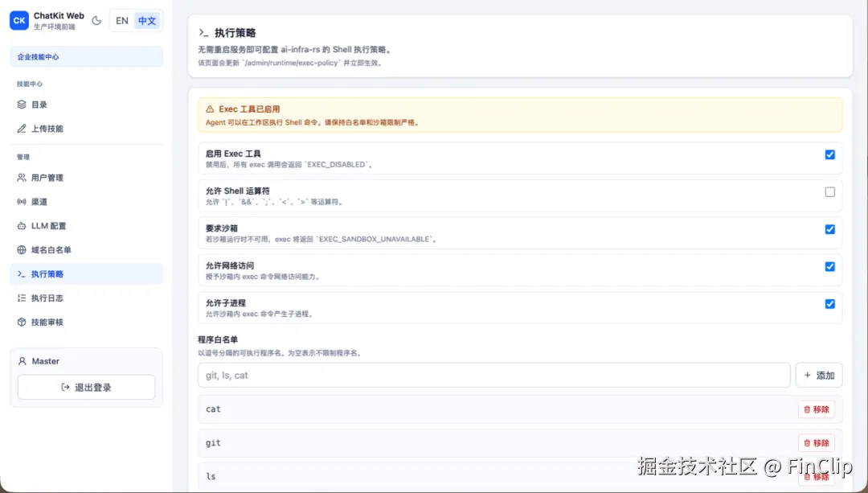This screenshot has height=493, width=868.
Task: Click the CK ChatKit logo icon
Action: coord(18,20)
